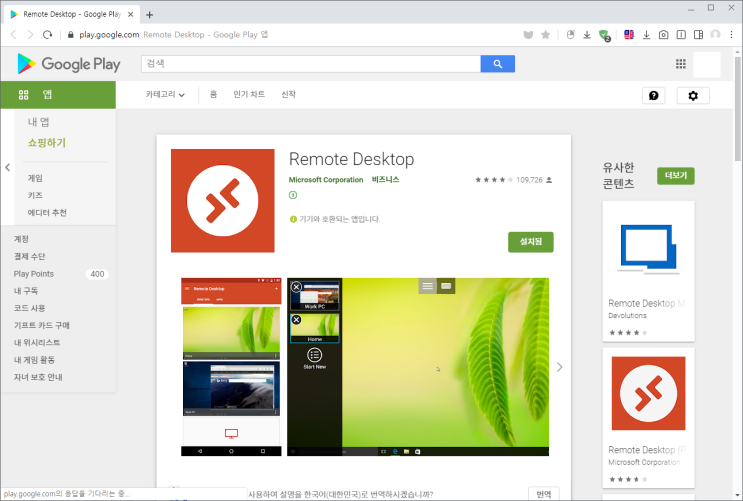Close the Remote Desktop browser tab
The image size is (743, 501).
(x=131, y=15)
